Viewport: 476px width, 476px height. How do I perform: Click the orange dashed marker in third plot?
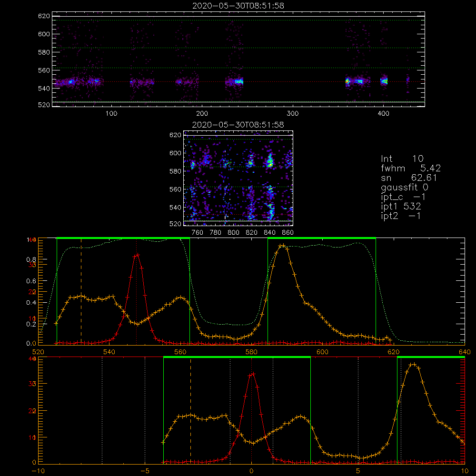tap(81, 291)
